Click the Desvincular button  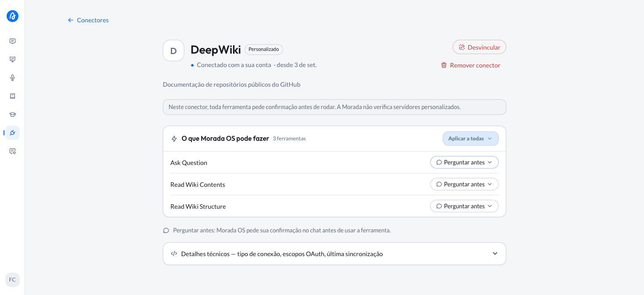click(x=479, y=47)
